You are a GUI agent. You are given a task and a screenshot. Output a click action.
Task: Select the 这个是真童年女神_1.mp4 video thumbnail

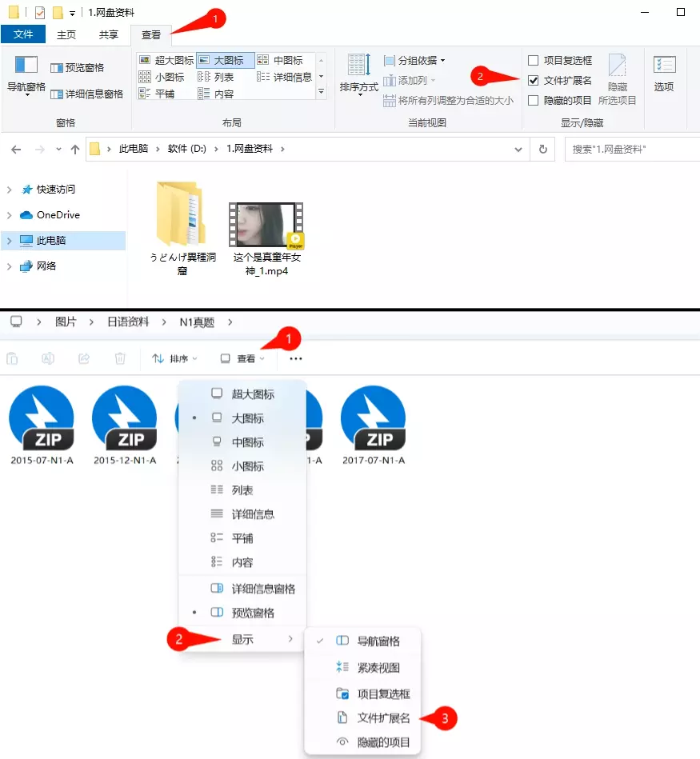266,224
